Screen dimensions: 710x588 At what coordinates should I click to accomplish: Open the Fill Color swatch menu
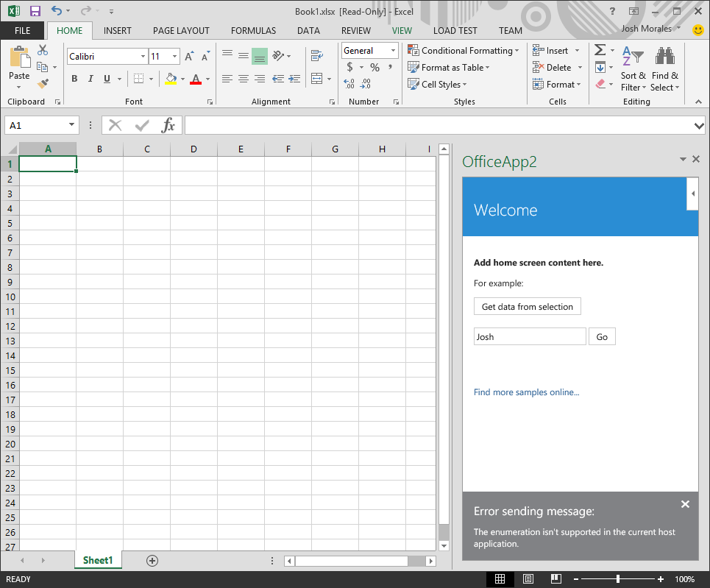[x=171, y=79]
